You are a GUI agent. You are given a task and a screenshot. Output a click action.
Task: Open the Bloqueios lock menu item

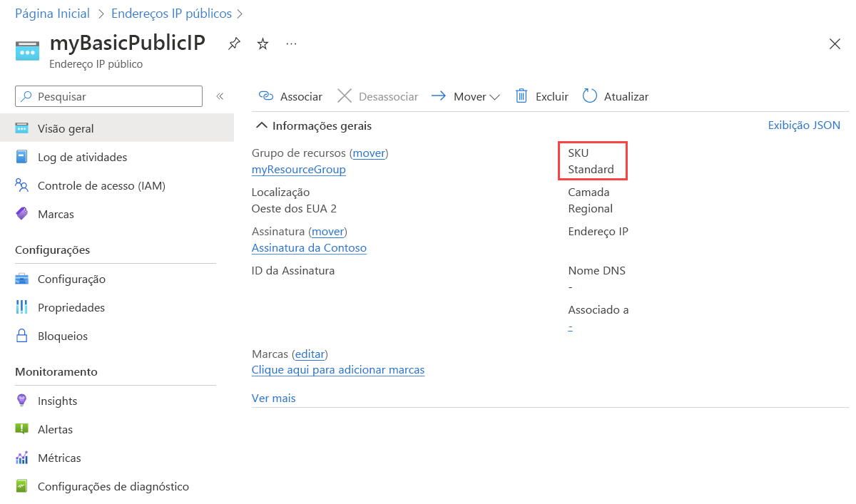click(62, 336)
